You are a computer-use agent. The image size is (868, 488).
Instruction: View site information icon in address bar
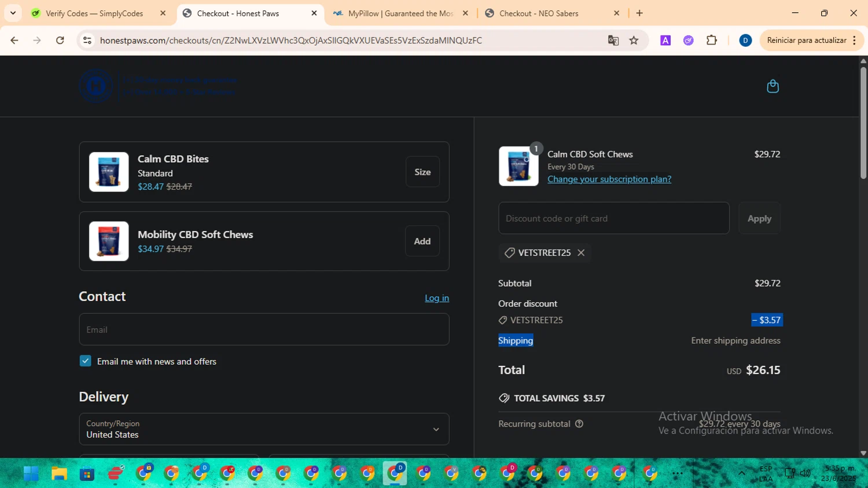pos(87,41)
